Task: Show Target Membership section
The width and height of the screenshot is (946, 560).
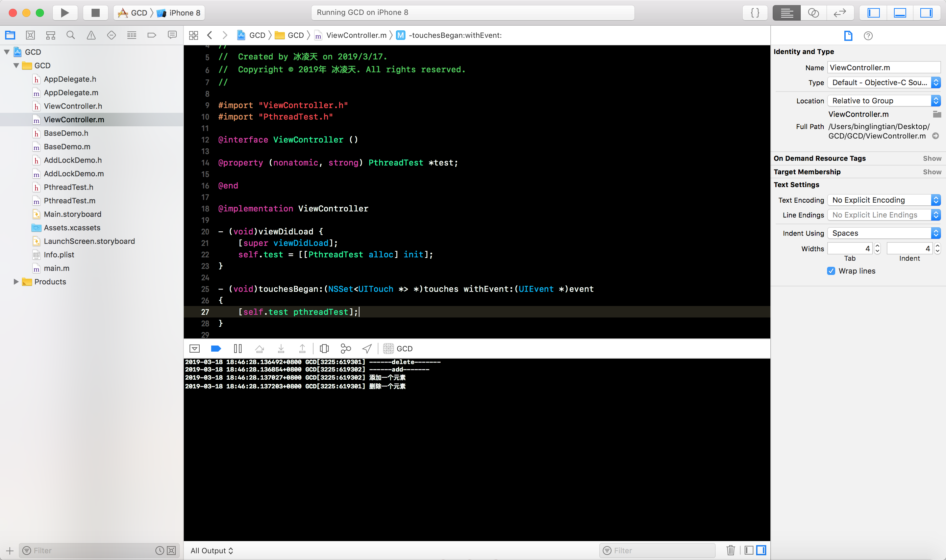Action: coord(932,172)
